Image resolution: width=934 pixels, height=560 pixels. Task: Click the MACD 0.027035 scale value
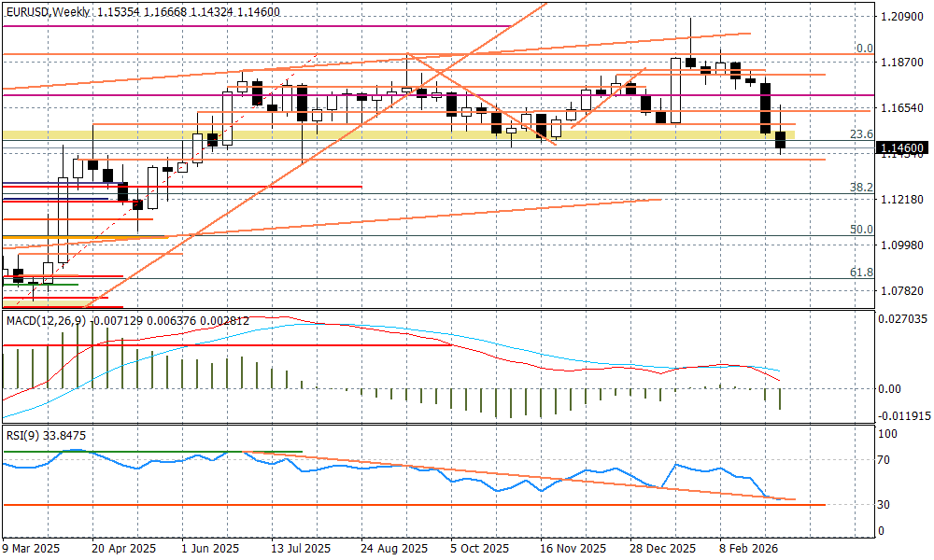(x=904, y=319)
